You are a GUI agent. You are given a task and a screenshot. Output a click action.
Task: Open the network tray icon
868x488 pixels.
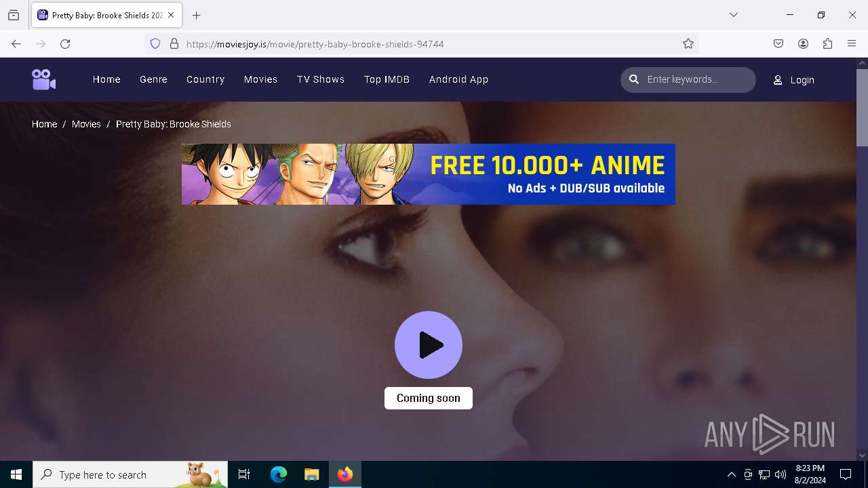(764, 474)
